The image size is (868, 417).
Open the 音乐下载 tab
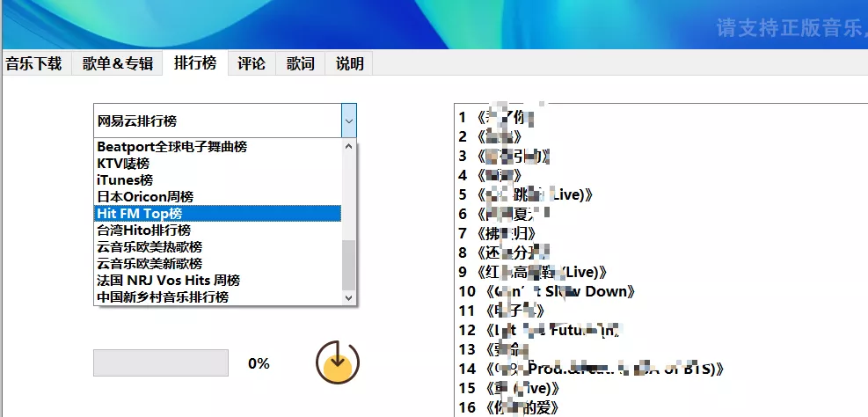pyautogui.click(x=33, y=63)
